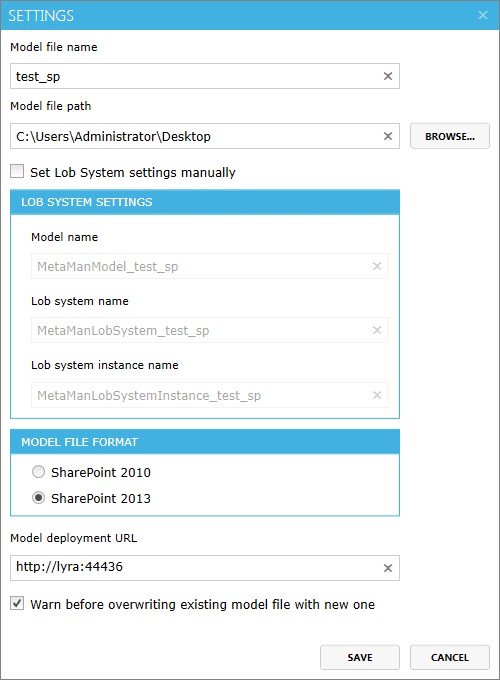Screen dimensions: 500x680
Task: Uncheck Warn before overwriting existing model file
Action: (x=17, y=603)
